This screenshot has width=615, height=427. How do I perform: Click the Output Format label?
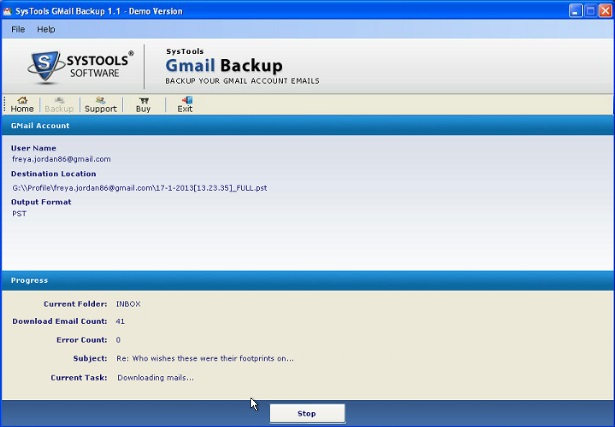point(41,202)
